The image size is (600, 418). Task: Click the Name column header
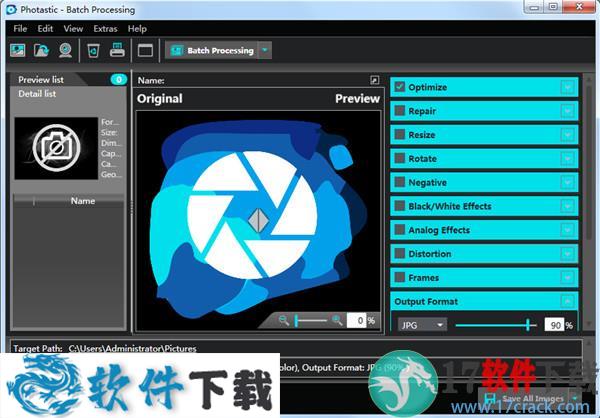tap(83, 201)
